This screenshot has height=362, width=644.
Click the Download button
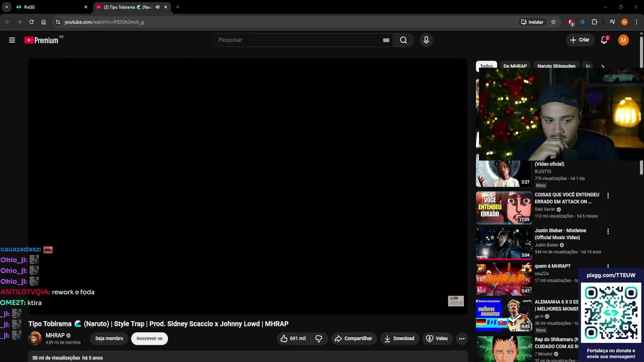(399, 338)
